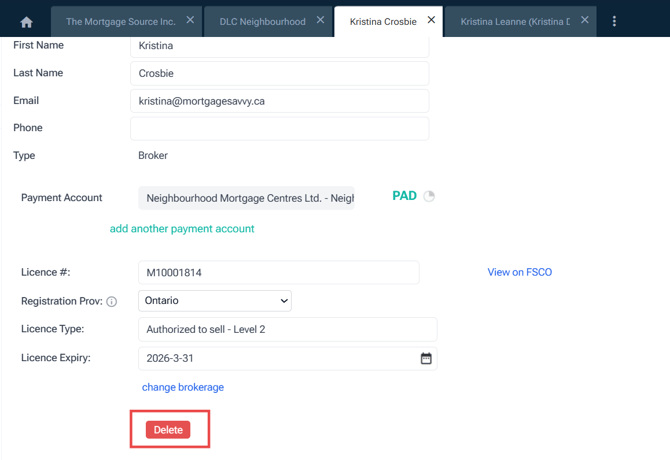The height and width of the screenshot is (460, 670).
Task: Close the Kristina Crosbie tab
Action: 431,20
